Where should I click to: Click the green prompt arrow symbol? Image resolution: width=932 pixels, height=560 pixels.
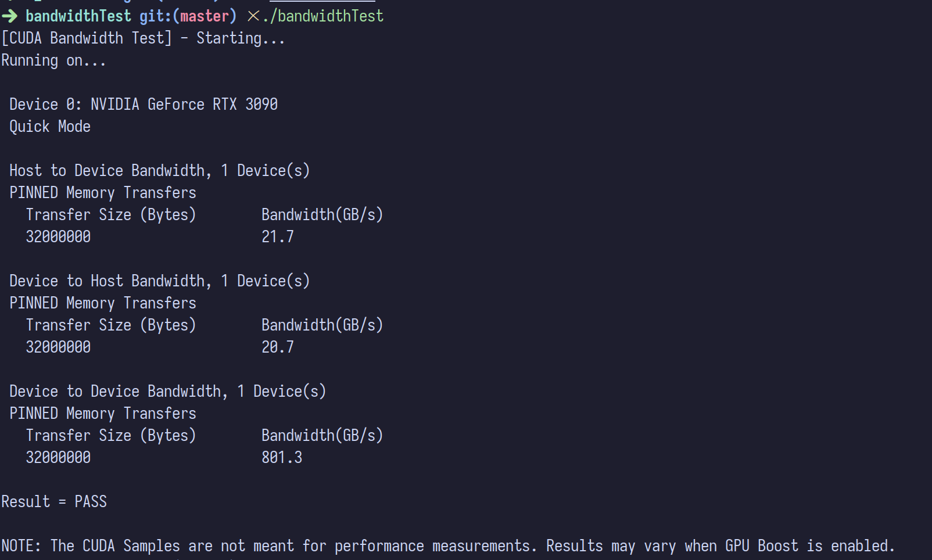click(x=9, y=16)
